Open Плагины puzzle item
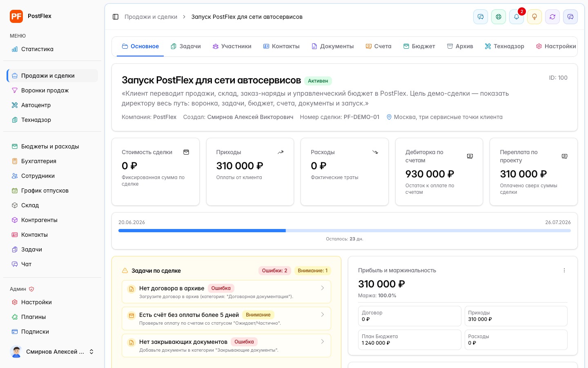Image resolution: width=588 pixels, height=368 pixels. (x=52, y=317)
